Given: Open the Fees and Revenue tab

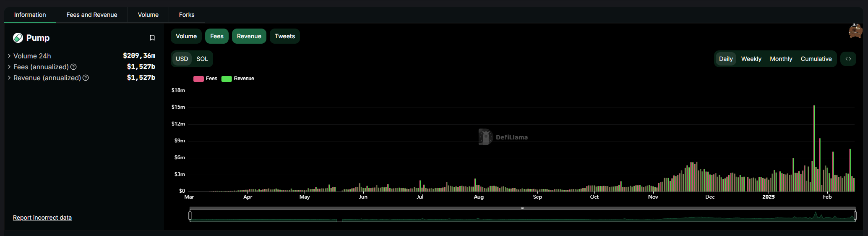Looking at the screenshot, I should click(x=92, y=15).
